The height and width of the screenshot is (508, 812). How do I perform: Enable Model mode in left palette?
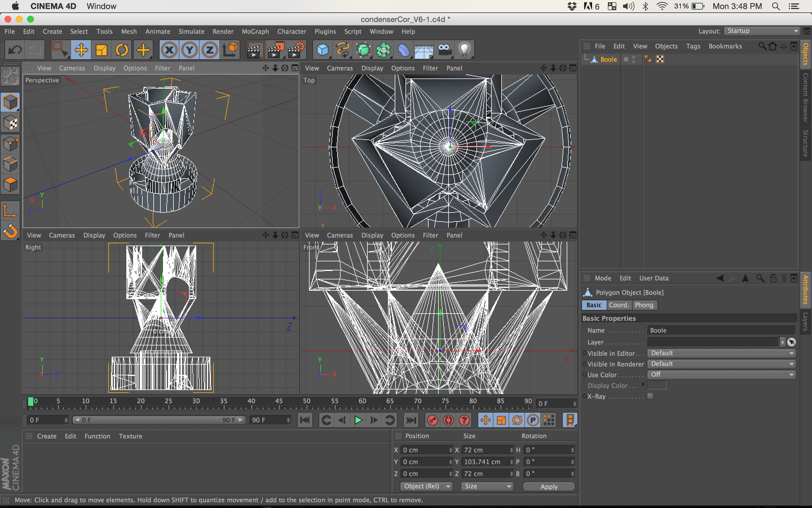click(x=10, y=102)
